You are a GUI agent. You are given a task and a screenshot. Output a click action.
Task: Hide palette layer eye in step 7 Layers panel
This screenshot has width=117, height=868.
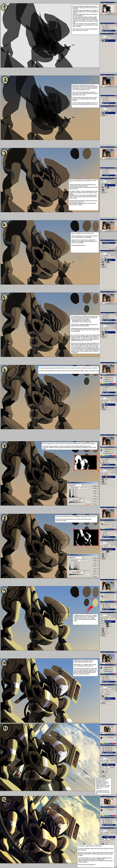101,475
